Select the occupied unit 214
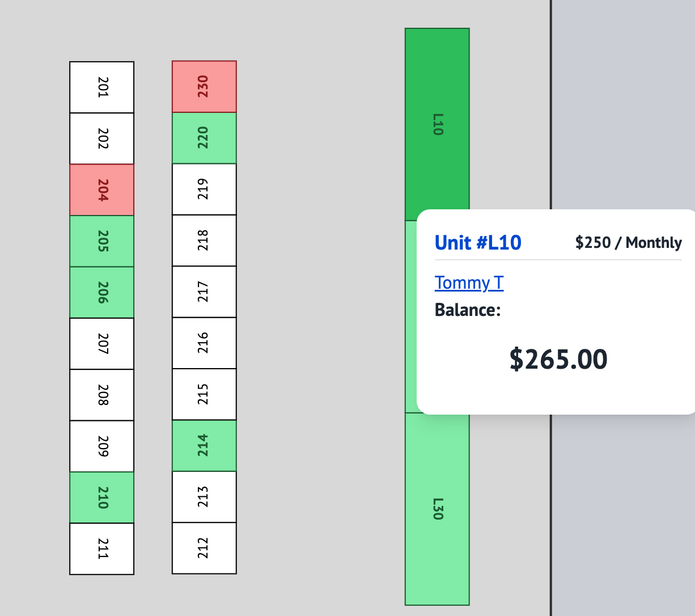The width and height of the screenshot is (695, 616). (x=204, y=445)
